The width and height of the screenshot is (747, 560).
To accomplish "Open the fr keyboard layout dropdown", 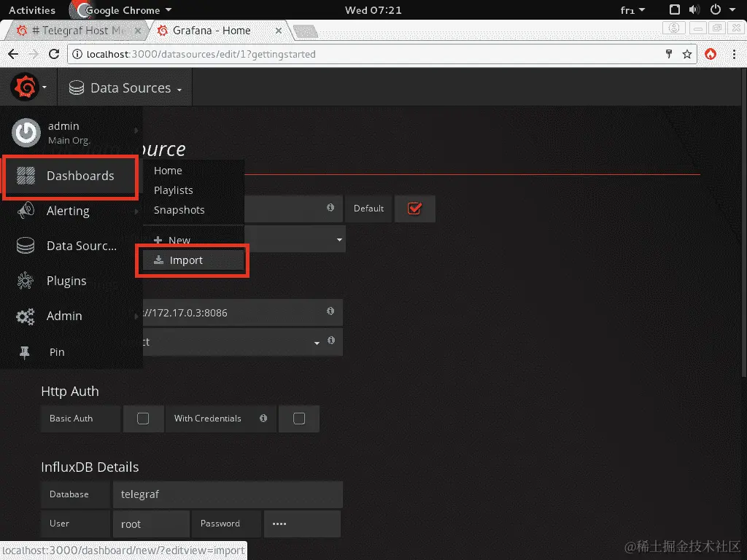I will pos(632,10).
